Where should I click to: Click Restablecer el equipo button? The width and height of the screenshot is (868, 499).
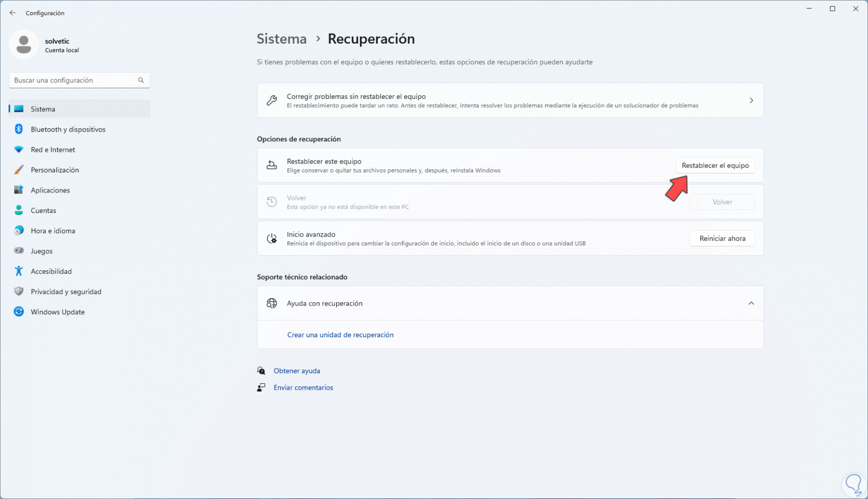(x=715, y=165)
